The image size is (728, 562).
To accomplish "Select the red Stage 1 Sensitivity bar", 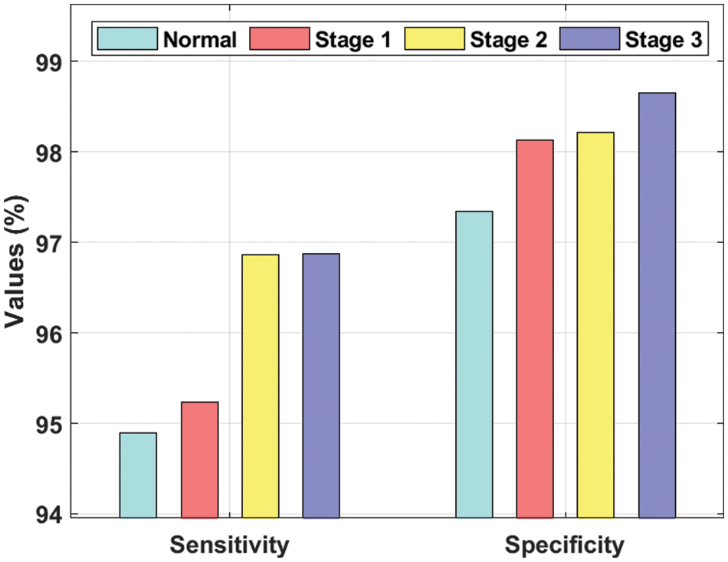I will click(x=199, y=459).
